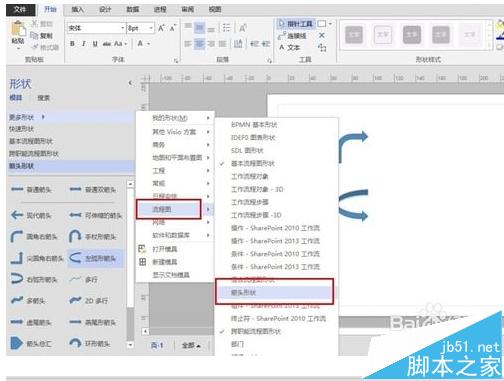Click the align left paragraph icon

[x=188, y=44]
